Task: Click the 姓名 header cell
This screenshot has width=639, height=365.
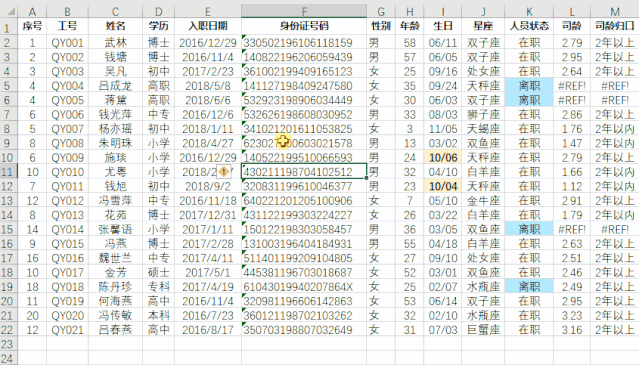Action: click(115, 26)
